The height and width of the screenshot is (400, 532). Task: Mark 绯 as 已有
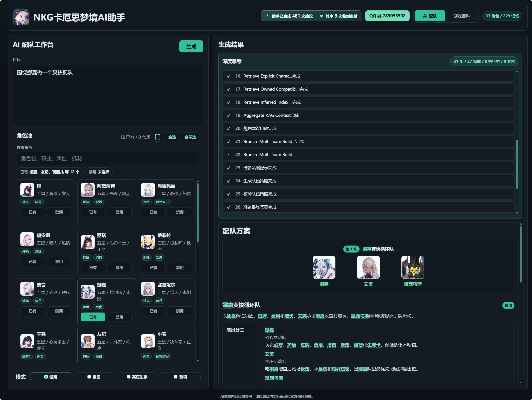click(x=33, y=212)
